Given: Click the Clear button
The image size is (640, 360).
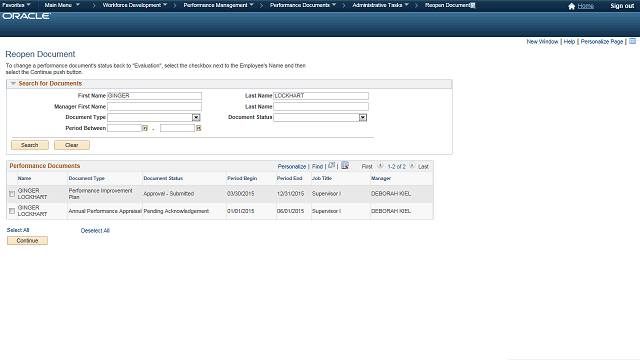Looking at the screenshot, I should 72,145.
